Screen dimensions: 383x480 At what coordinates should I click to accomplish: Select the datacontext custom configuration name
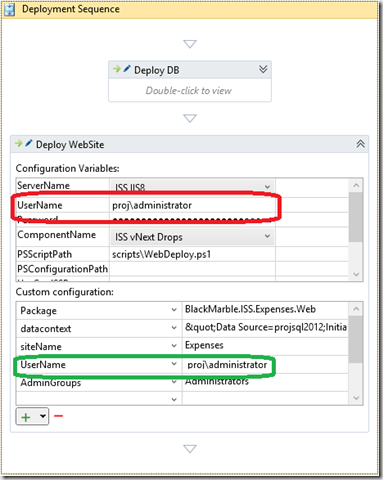click(46, 329)
